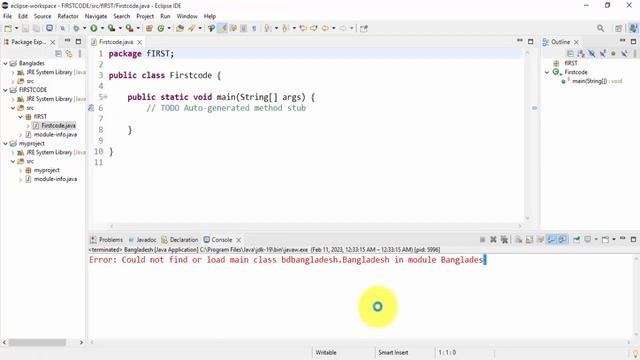This screenshot has height=360, width=640.
Task: Collapse the fIRST package node
Action: click(x=20, y=117)
